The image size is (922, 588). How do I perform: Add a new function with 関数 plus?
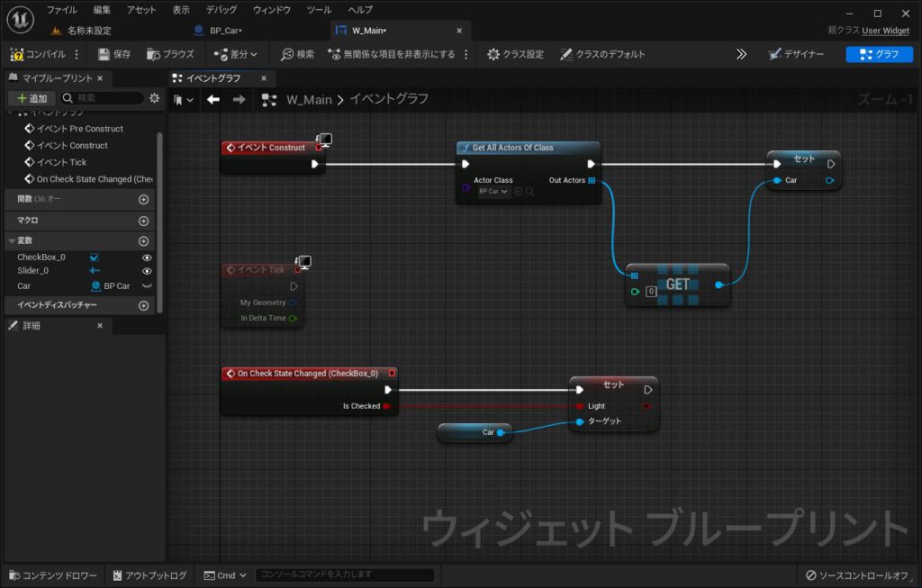point(143,199)
